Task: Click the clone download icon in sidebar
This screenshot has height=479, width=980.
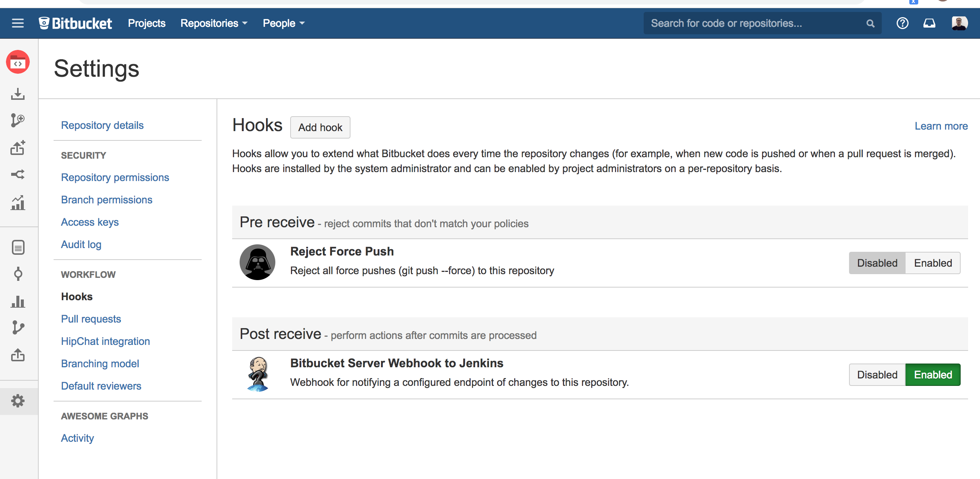Action: pos(17,93)
